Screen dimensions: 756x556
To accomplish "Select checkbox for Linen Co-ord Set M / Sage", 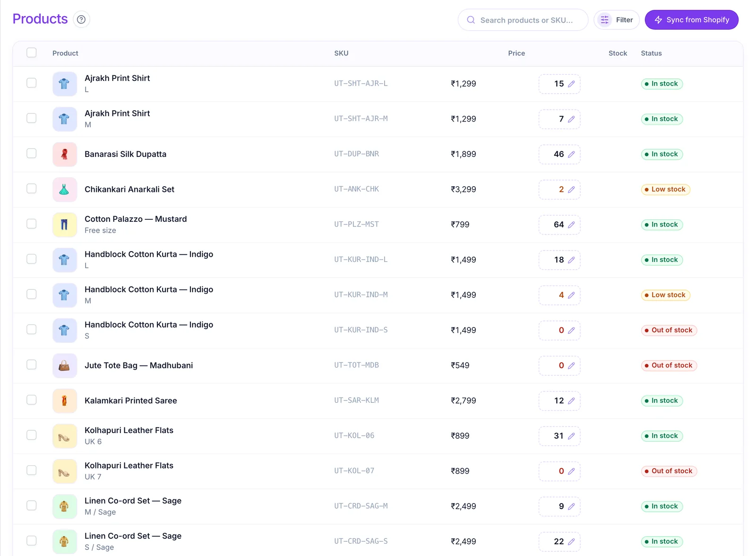I will coord(32,505).
